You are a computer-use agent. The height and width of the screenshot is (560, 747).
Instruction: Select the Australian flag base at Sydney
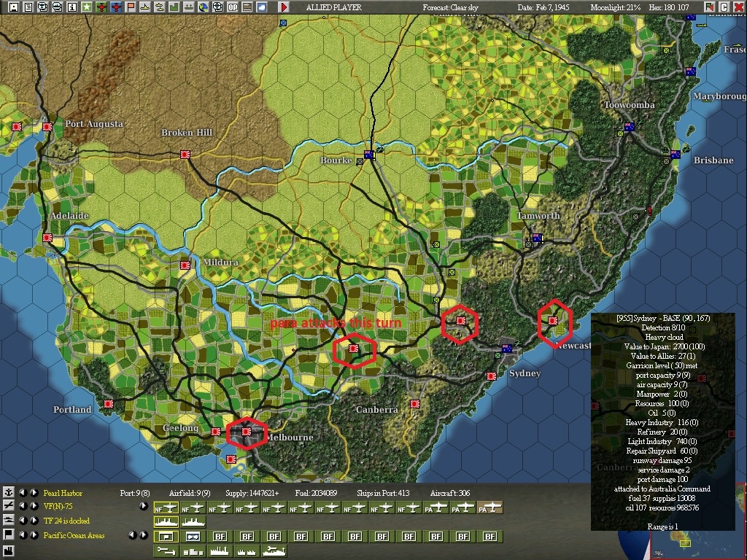click(x=507, y=348)
